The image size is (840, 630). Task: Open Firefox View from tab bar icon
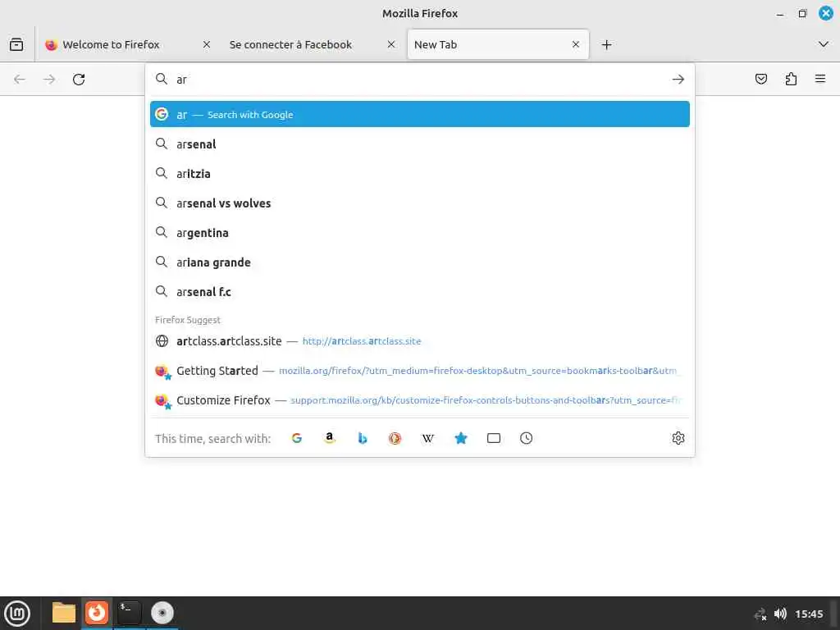tap(16, 44)
